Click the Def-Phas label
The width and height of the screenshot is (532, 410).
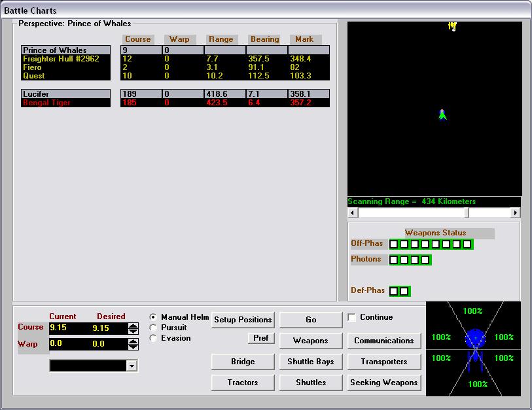[x=368, y=290]
